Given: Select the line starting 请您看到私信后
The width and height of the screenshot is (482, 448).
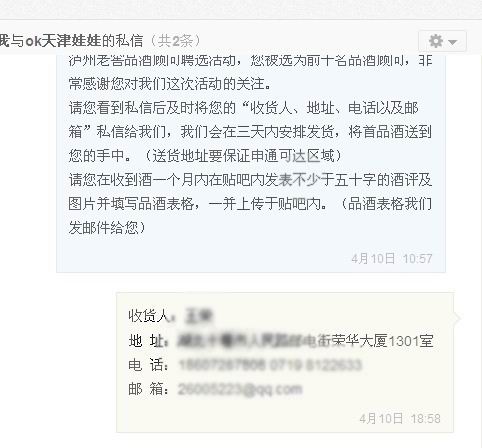Looking at the screenshot, I should pos(244,108).
